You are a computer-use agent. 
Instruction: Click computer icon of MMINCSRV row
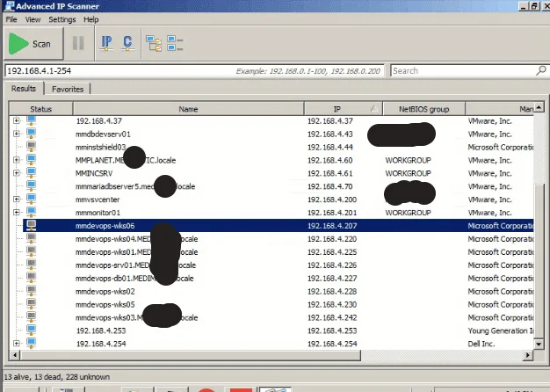click(32, 173)
